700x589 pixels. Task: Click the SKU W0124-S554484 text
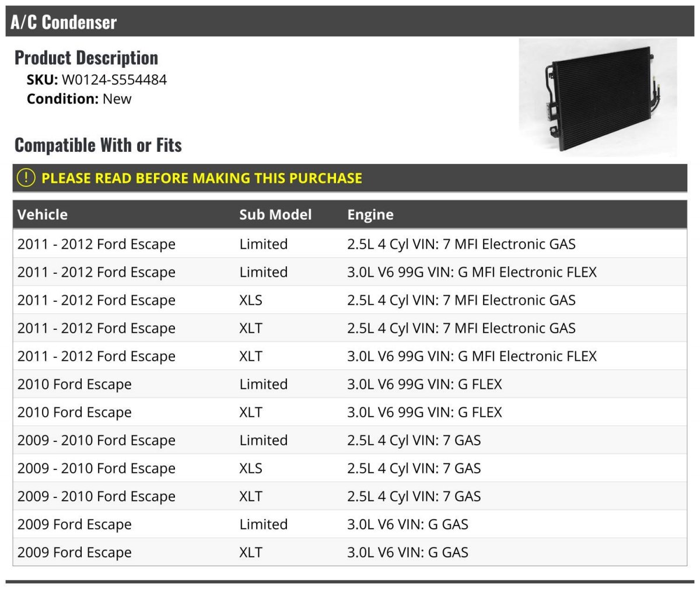[x=97, y=79]
